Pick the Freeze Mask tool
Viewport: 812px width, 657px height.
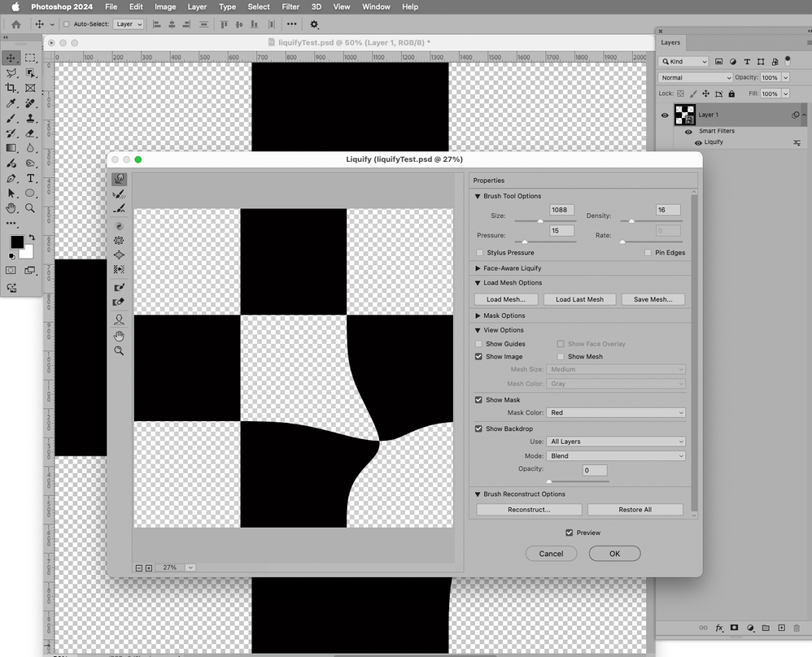119,287
